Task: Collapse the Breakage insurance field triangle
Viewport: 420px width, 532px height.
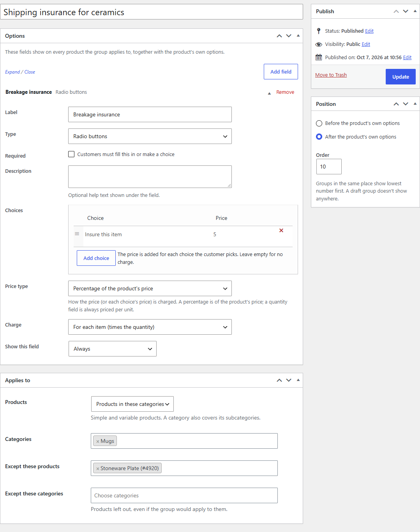Action: [x=269, y=93]
